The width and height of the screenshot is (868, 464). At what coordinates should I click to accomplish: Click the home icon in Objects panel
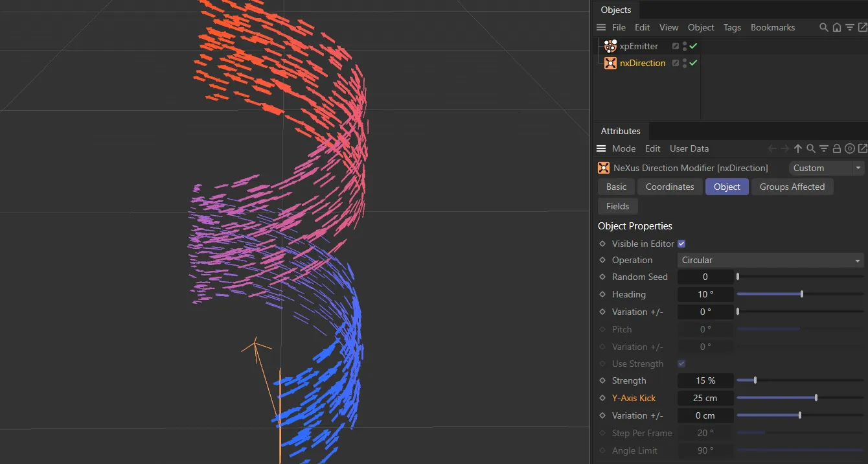coord(835,28)
